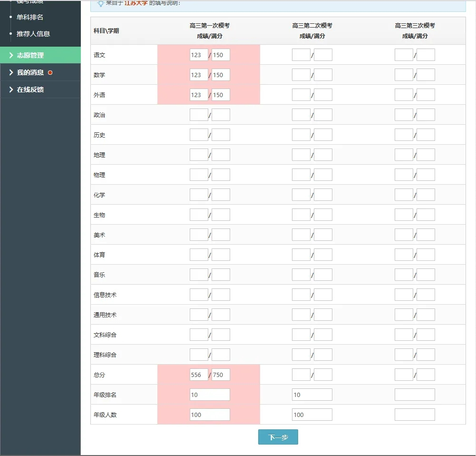The height and width of the screenshot is (456, 476).
Task: Click 年级排名 field for second mock exam
Action: 312,395
